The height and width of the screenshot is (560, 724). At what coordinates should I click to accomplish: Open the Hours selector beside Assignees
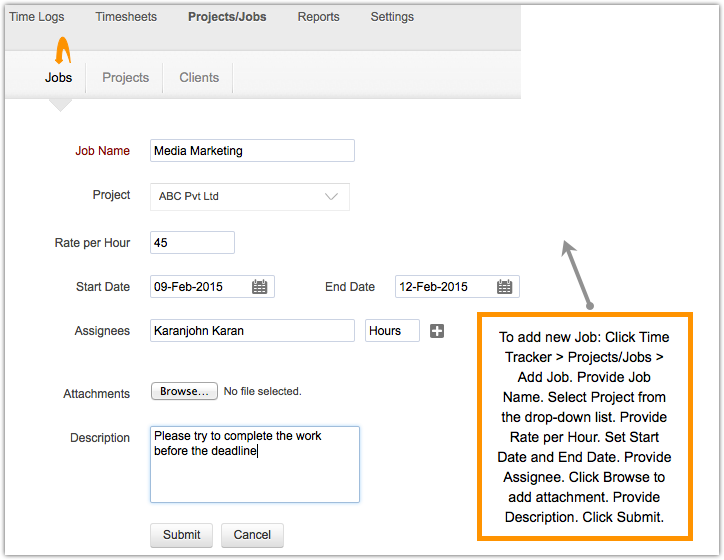tap(392, 331)
